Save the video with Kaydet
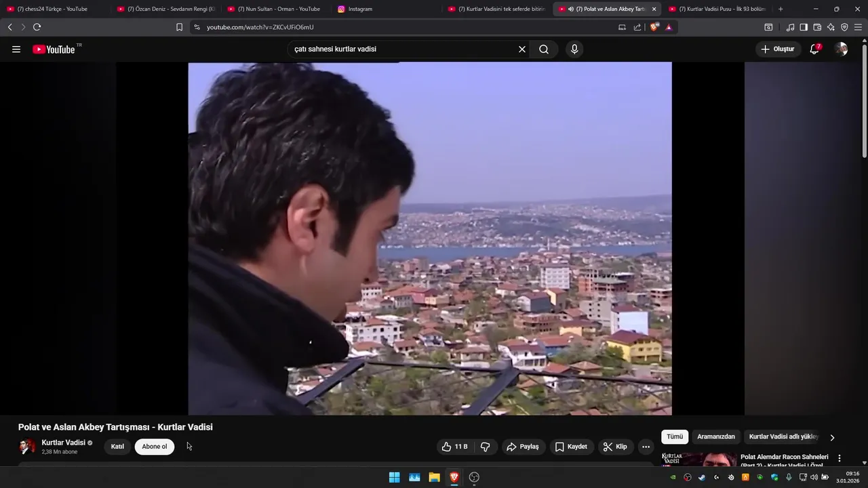 571,447
